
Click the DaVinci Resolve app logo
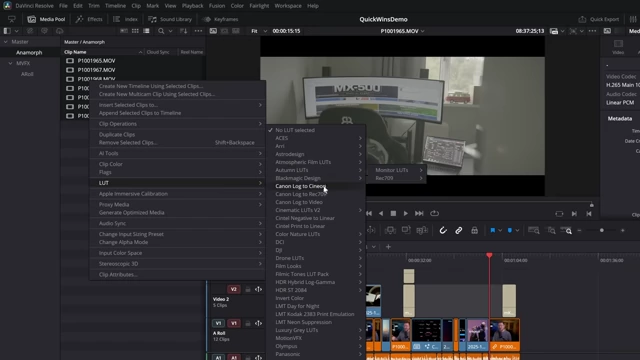tap(7, 6)
